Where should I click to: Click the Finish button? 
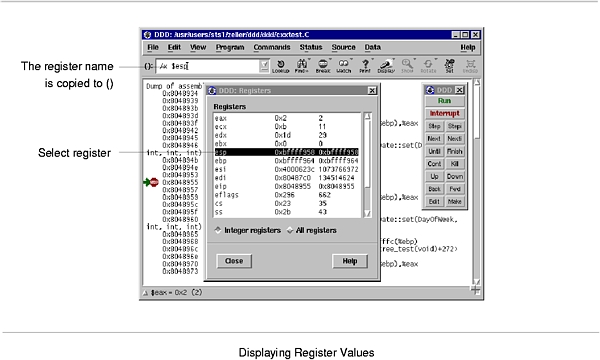point(455,151)
